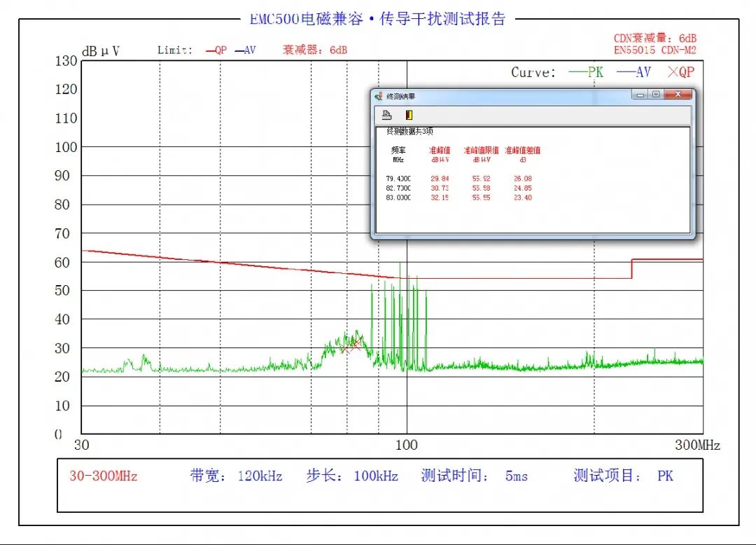756x545 pixels.
Task: Click the 准峰值差值 column header
Action: pyautogui.click(x=522, y=151)
